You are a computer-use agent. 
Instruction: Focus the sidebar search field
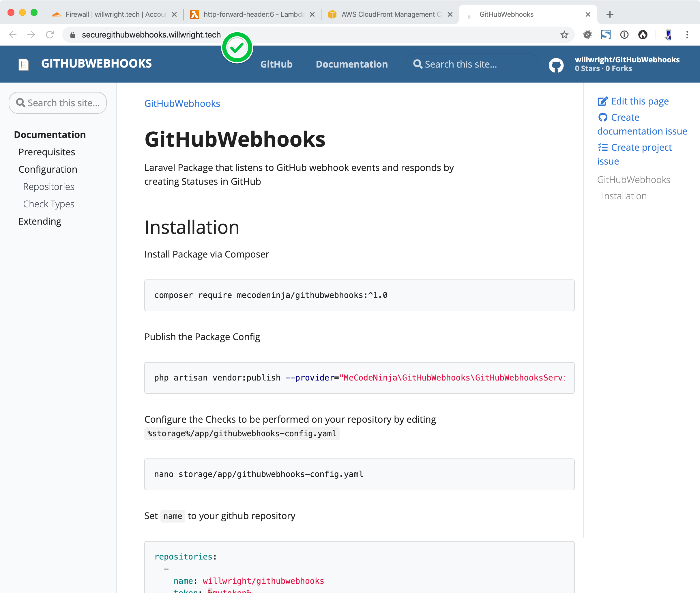click(58, 103)
